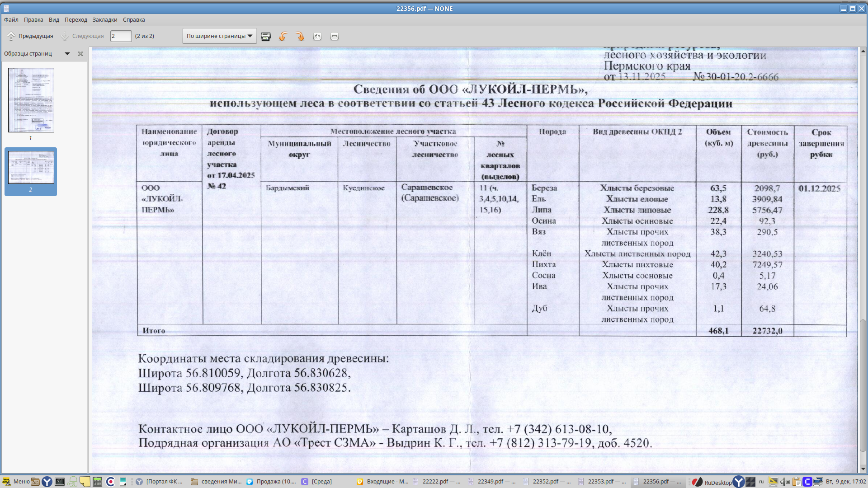Open the calculator icon in taskbar
The image size is (868, 488).
(x=97, y=482)
